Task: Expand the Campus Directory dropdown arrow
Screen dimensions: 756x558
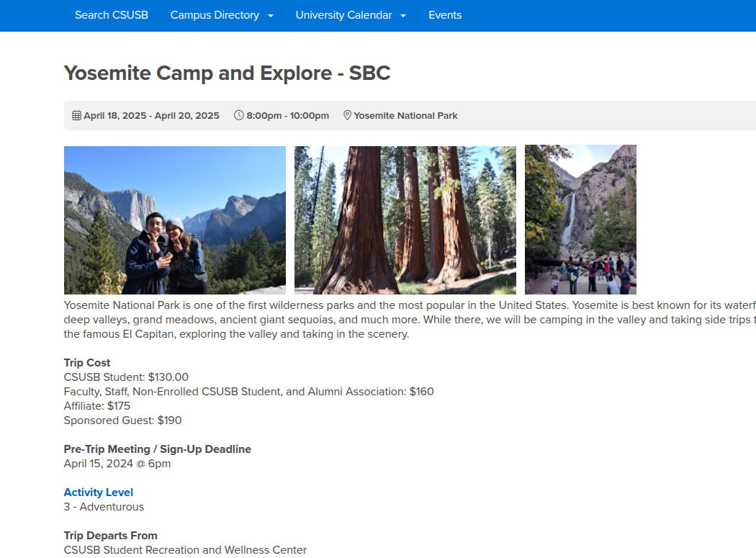Action: (271, 16)
